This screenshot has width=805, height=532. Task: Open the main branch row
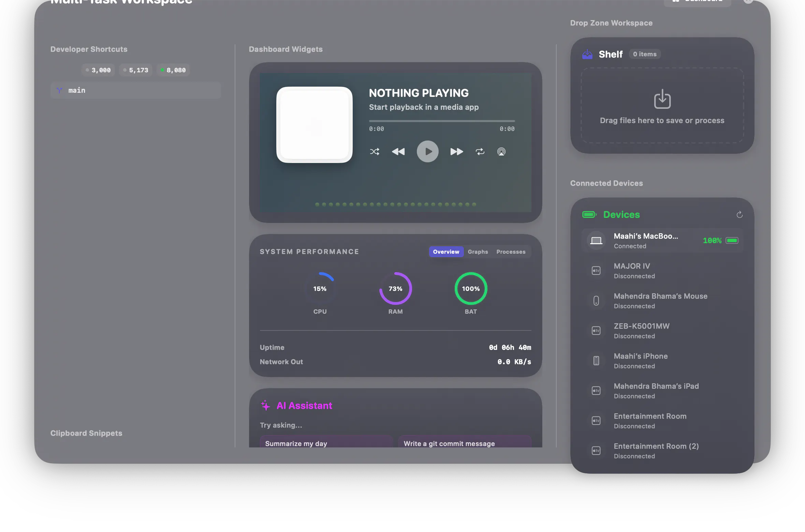136,90
